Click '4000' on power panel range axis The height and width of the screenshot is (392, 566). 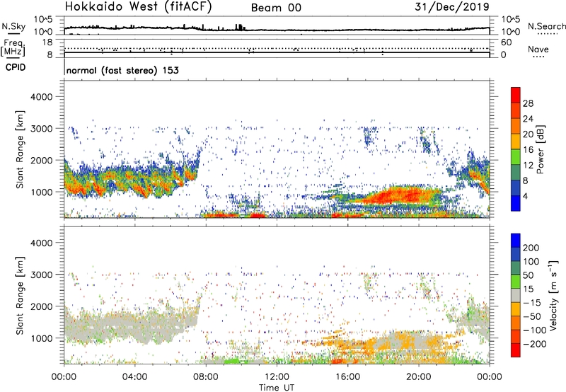(41, 97)
